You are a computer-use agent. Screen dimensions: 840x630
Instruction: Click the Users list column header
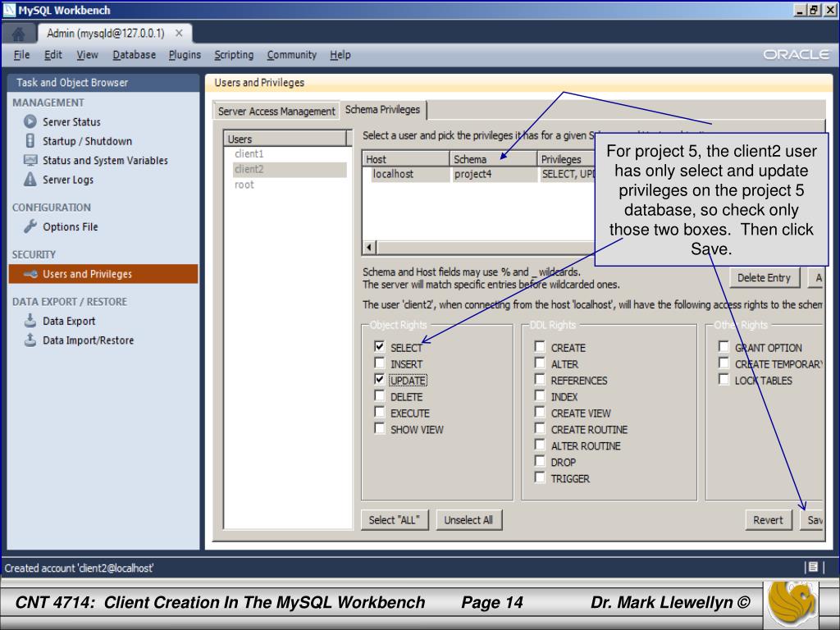point(285,139)
